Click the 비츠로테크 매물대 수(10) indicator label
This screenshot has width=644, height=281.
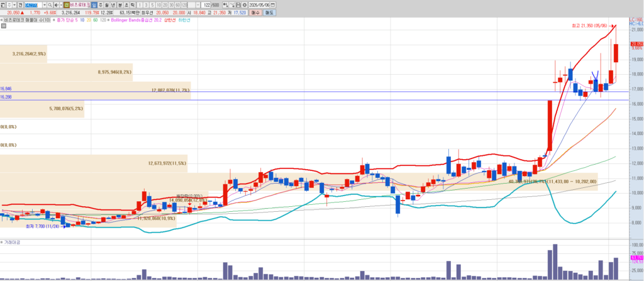[27, 19]
